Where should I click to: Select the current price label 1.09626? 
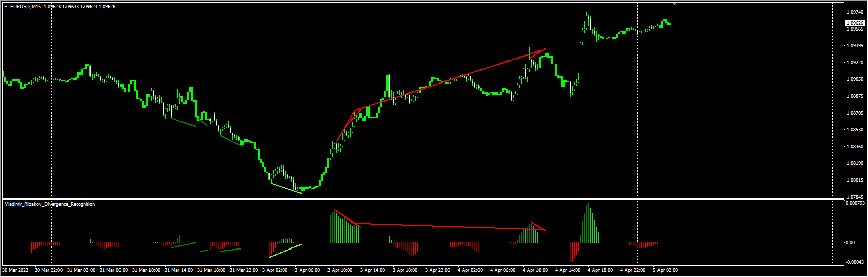click(855, 23)
